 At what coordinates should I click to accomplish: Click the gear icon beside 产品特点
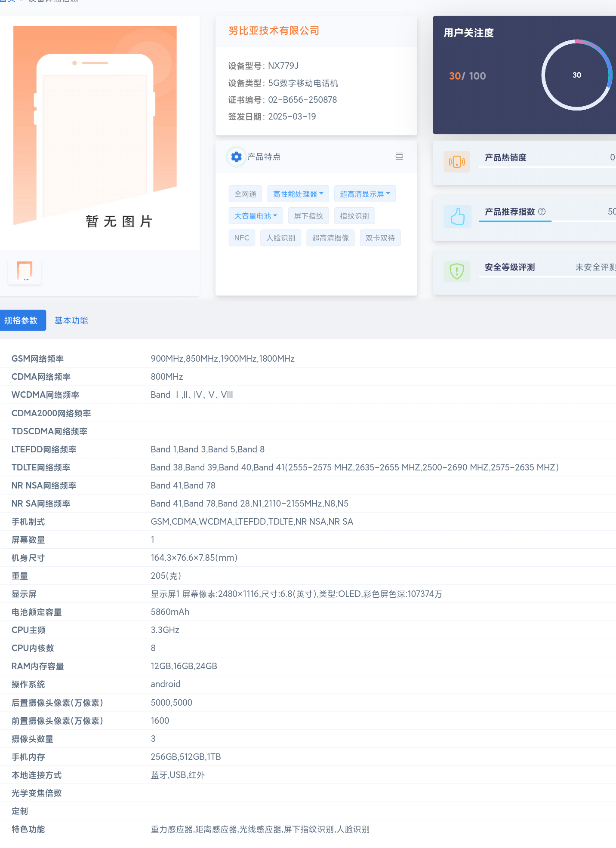pyautogui.click(x=236, y=157)
